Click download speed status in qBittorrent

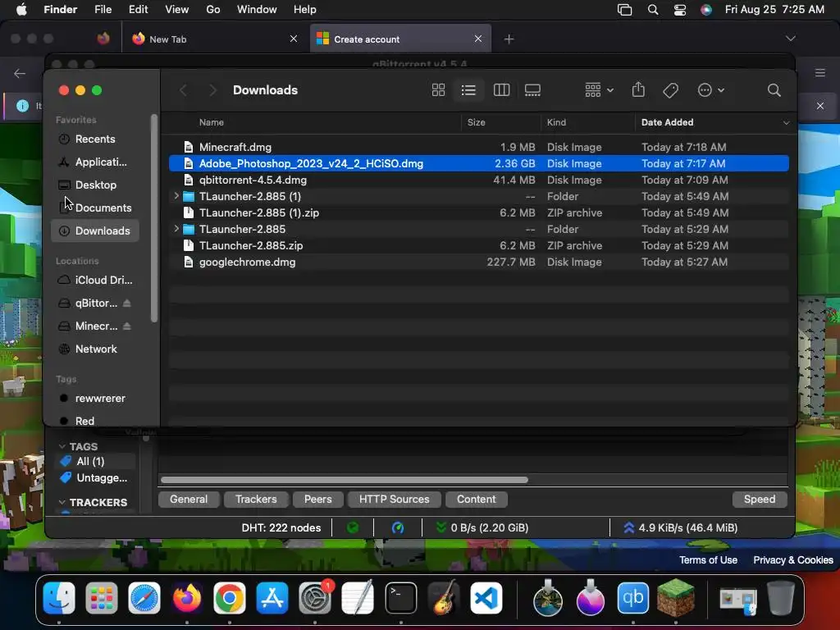tap(482, 527)
